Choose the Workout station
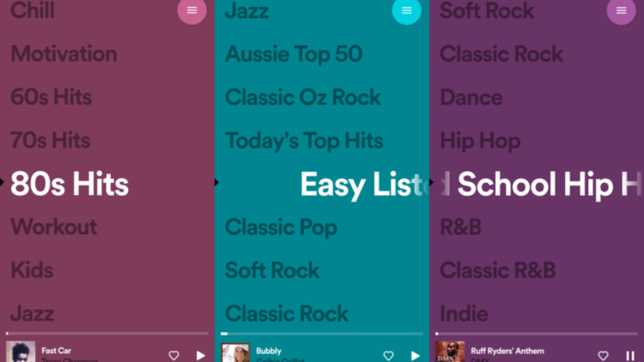This screenshot has width=644, height=362. (x=54, y=227)
